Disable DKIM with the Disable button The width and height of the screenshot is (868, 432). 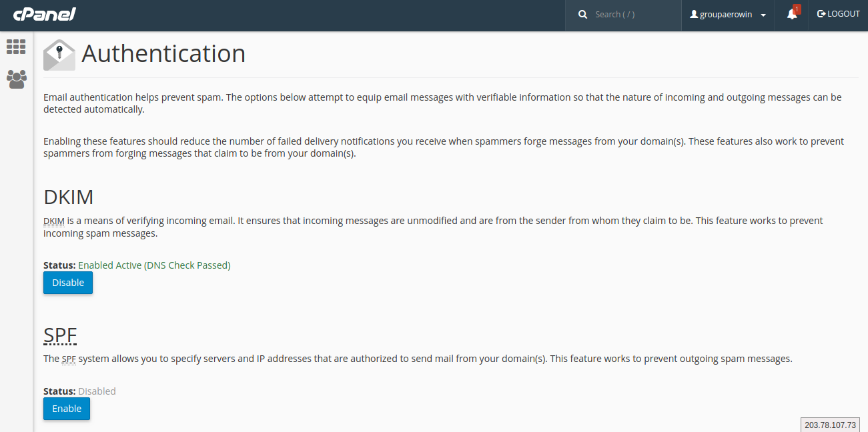68,283
